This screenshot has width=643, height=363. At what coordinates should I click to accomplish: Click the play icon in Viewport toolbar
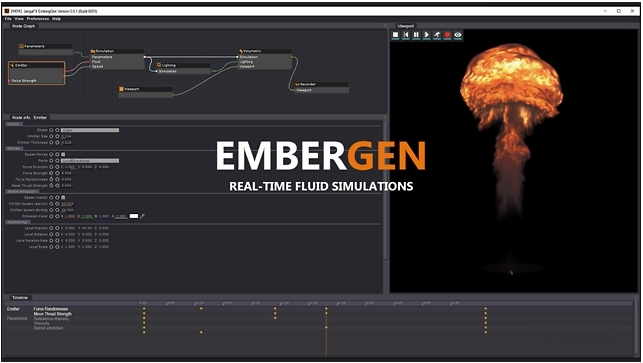426,35
